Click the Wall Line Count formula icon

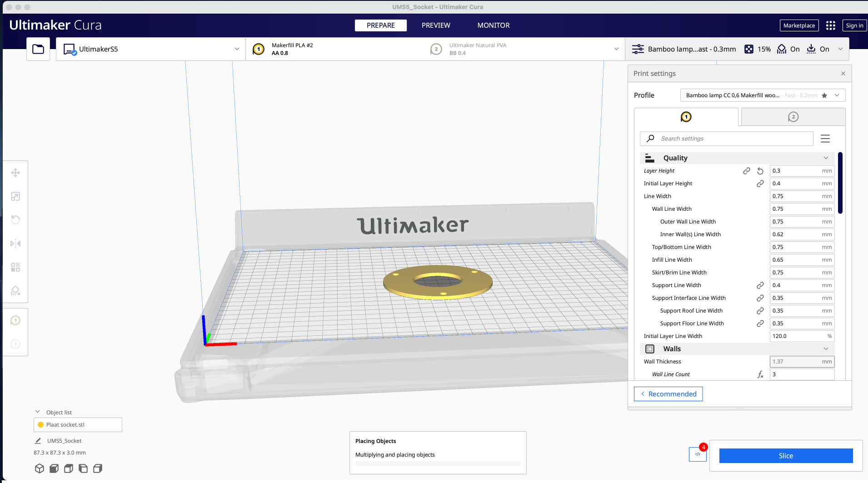coord(760,374)
